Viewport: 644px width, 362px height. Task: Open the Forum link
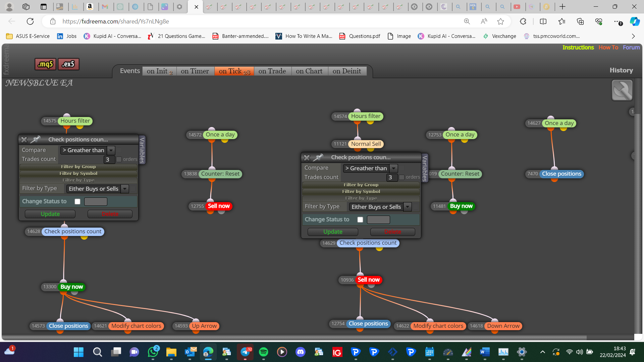click(631, 48)
